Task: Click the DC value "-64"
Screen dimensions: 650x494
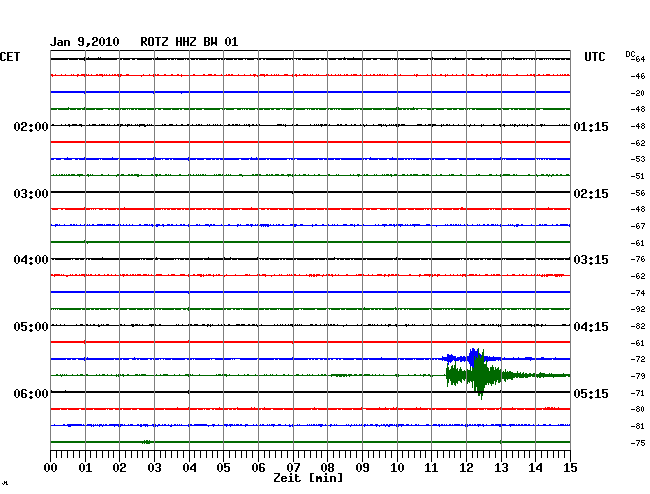Action: [638, 59]
